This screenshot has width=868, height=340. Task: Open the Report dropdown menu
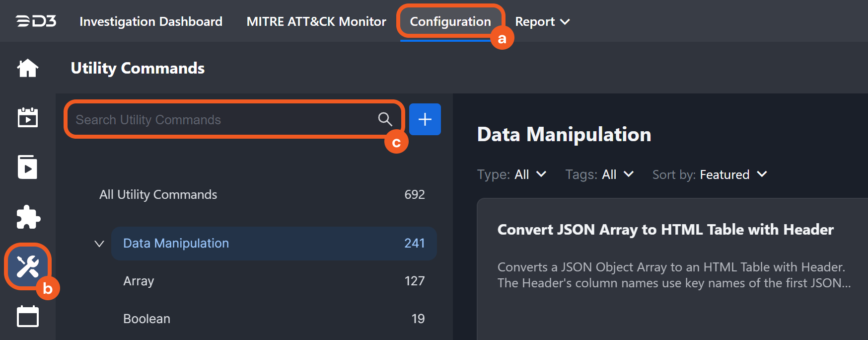click(542, 22)
